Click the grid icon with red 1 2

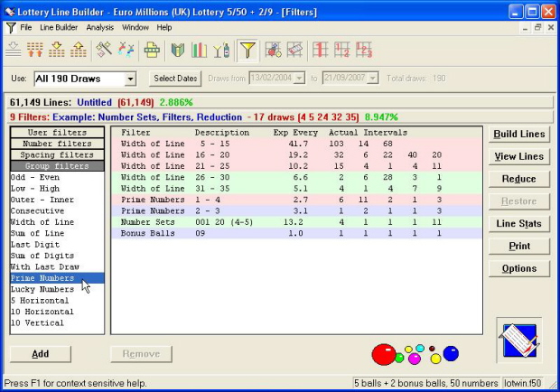click(x=342, y=50)
